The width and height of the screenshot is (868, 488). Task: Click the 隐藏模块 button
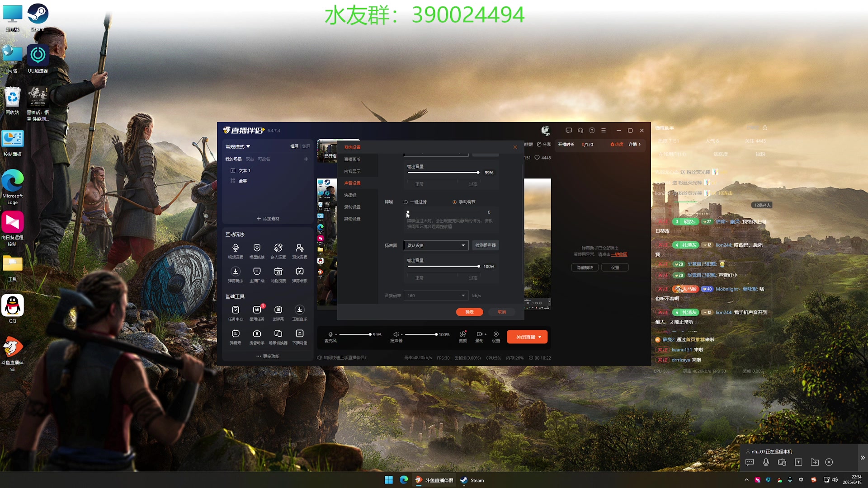click(x=585, y=267)
